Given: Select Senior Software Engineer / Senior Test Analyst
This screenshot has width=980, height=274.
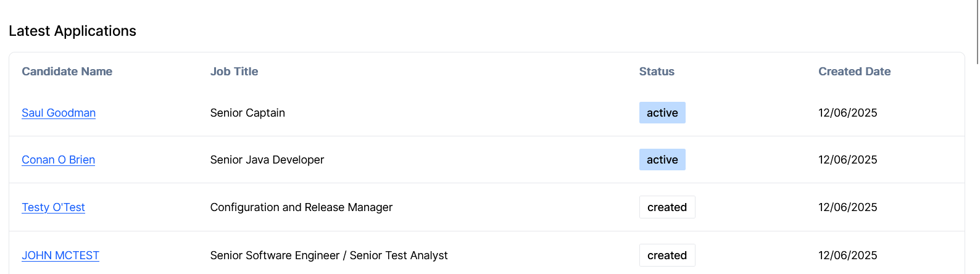Looking at the screenshot, I should (329, 255).
